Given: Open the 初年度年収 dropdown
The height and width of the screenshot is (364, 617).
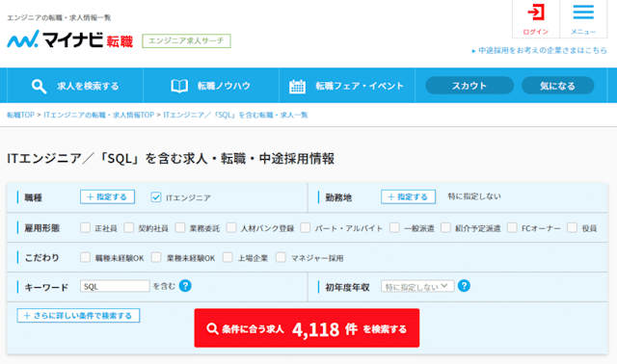Looking at the screenshot, I should tap(417, 286).
